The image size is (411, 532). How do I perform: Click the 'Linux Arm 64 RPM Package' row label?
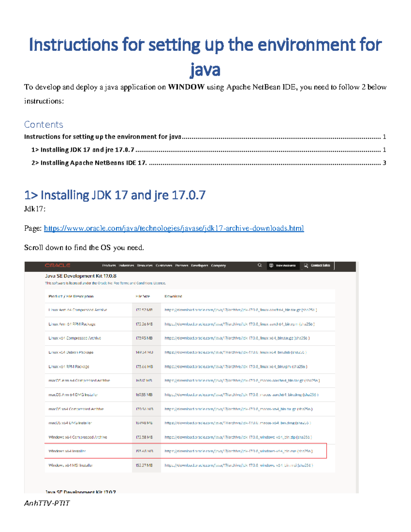72,324
